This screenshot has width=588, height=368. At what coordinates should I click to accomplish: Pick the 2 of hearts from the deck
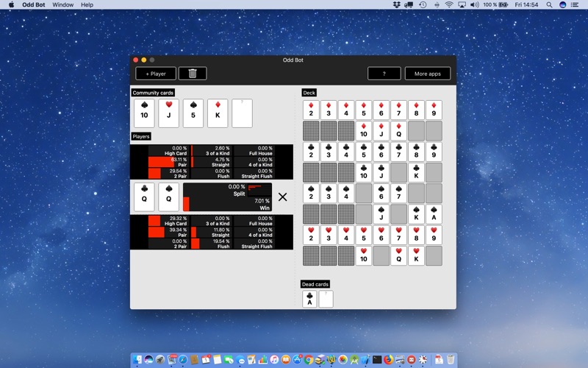click(311, 235)
